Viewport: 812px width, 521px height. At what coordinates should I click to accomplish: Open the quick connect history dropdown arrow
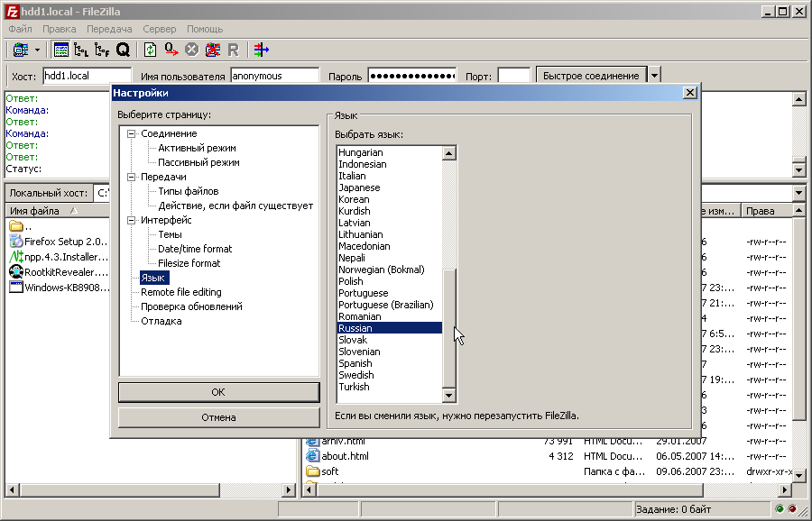tap(655, 76)
